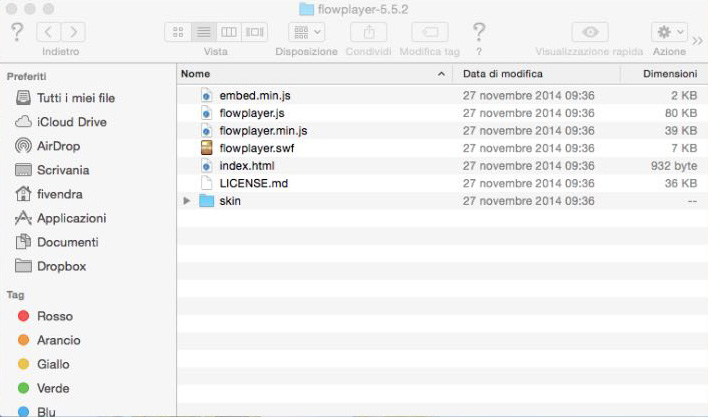Image resolution: width=708 pixels, height=417 pixels.
Task: Click the Modifica tag icon
Action: pyautogui.click(x=428, y=32)
